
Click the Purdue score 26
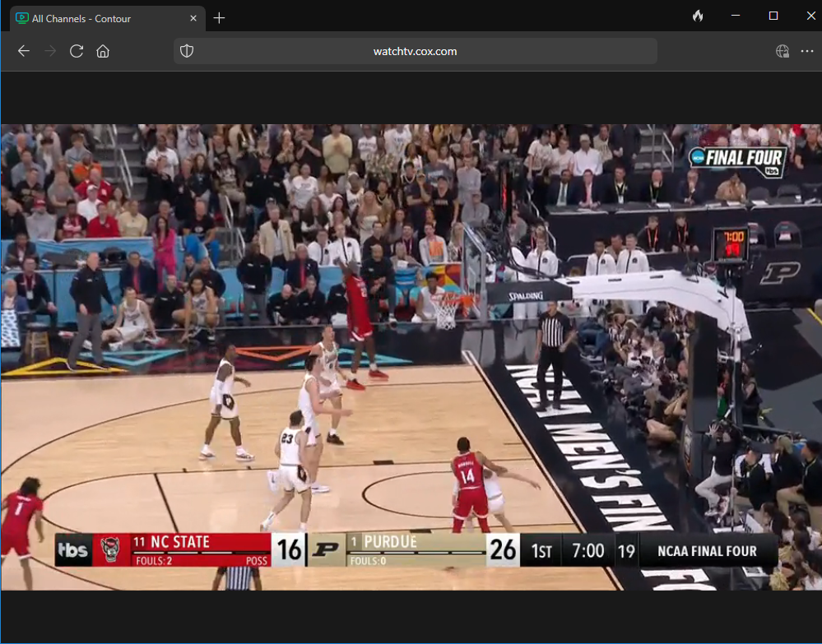503,549
